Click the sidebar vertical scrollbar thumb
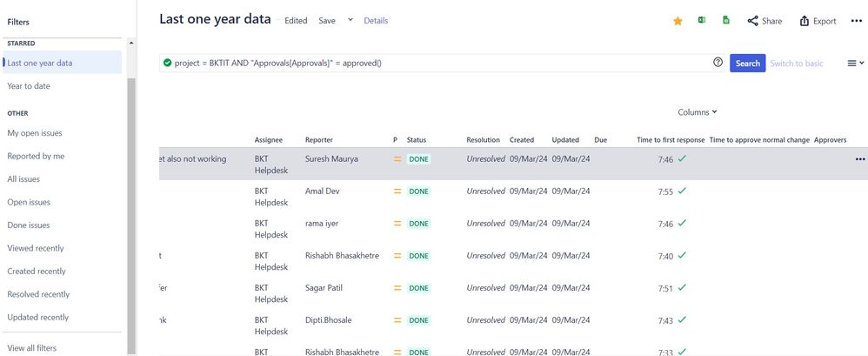This screenshot has height=356, width=868. [131, 216]
